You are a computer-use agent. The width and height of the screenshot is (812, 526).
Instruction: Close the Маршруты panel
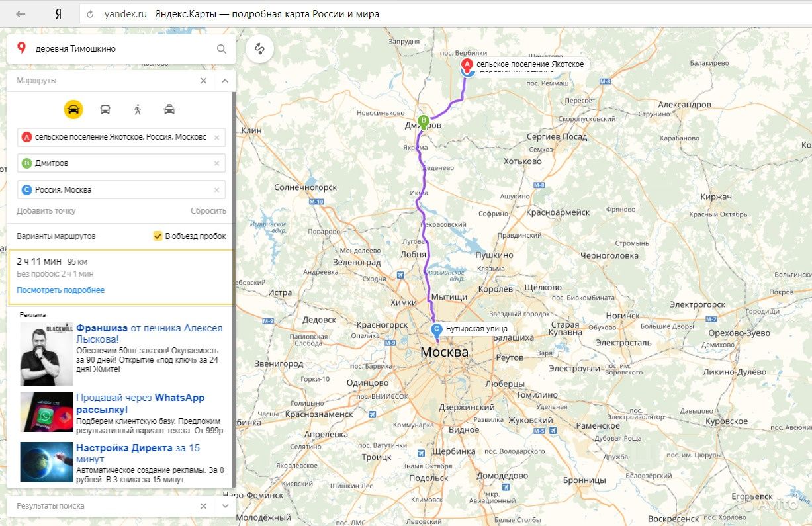203,81
